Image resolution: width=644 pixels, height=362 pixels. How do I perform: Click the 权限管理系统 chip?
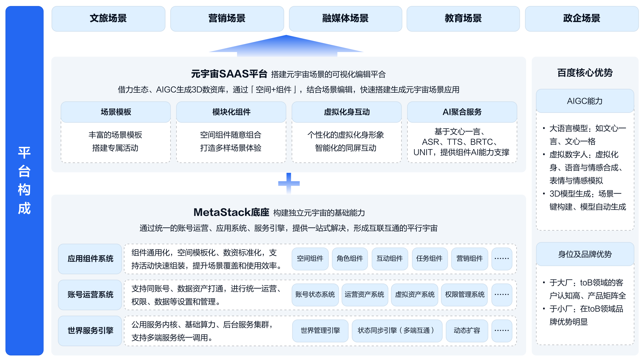click(x=465, y=295)
